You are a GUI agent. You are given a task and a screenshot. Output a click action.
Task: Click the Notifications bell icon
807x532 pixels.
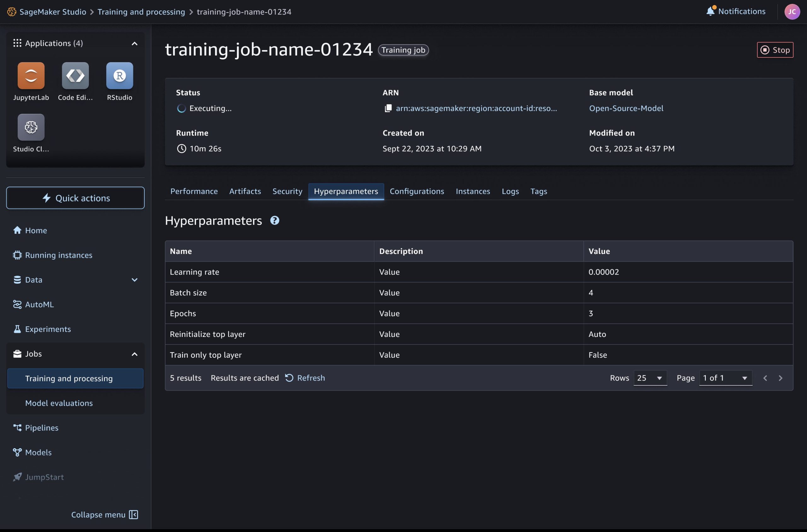(710, 11)
